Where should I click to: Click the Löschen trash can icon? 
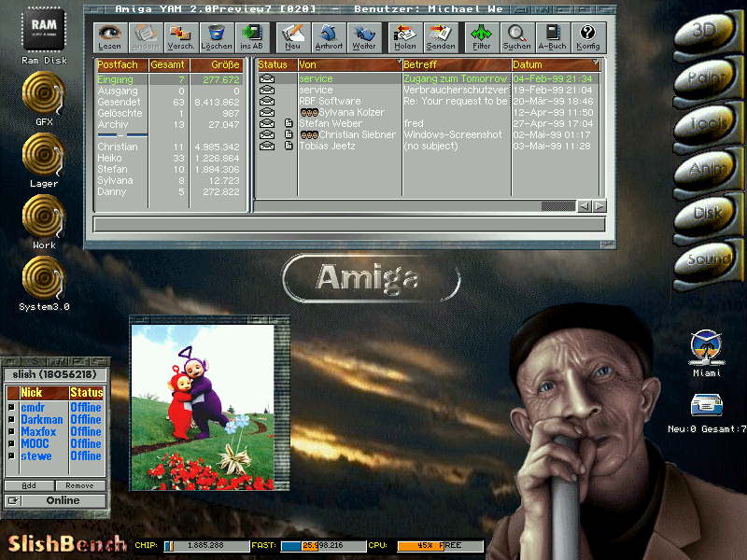point(216,36)
